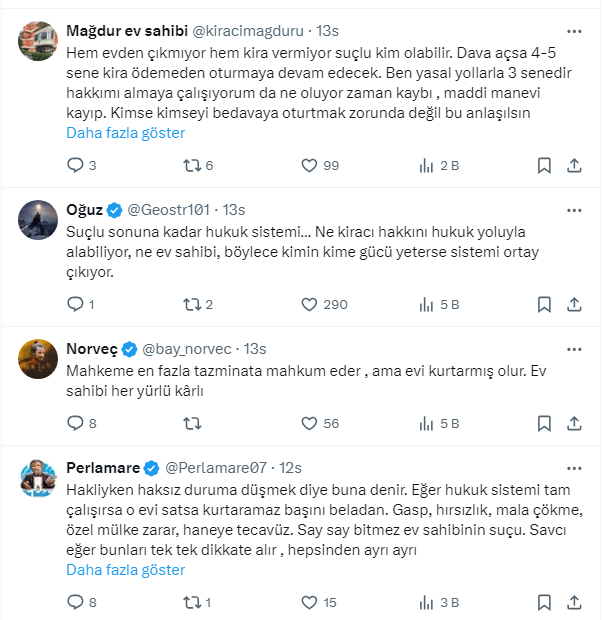Viewport: 604px width, 620px height.
Task: Expand Perlamare's tweet with Daha fazla göster
Action: 125,570
